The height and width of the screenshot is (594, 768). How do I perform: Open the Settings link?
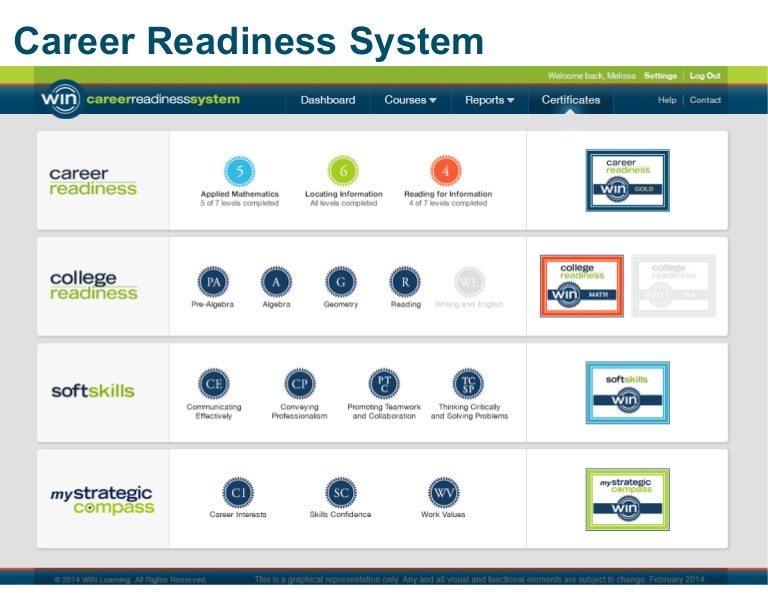click(660, 76)
